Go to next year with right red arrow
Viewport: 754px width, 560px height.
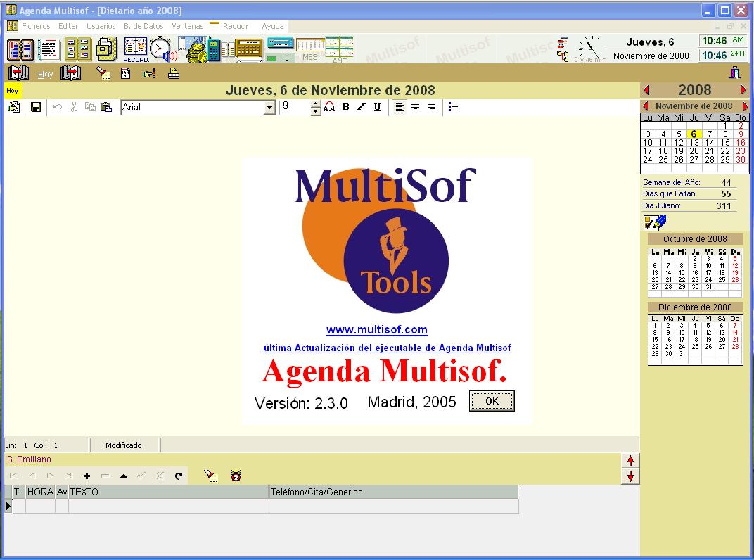[743, 90]
